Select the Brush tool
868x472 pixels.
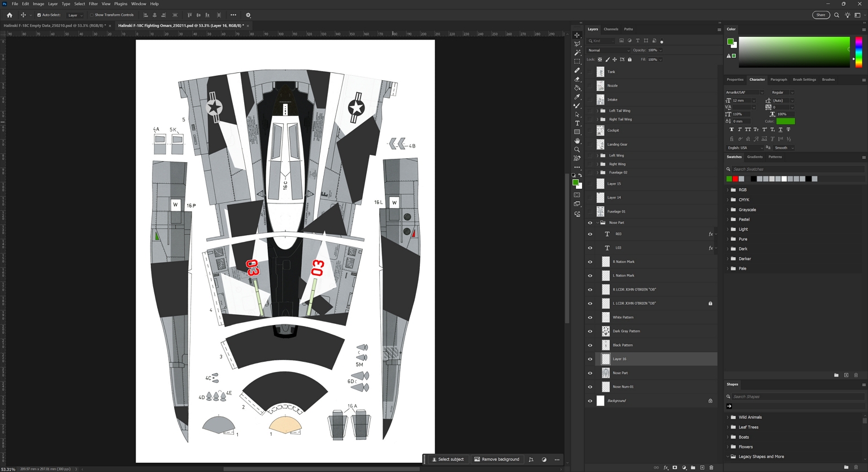pyautogui.click(x=577, y=106)
